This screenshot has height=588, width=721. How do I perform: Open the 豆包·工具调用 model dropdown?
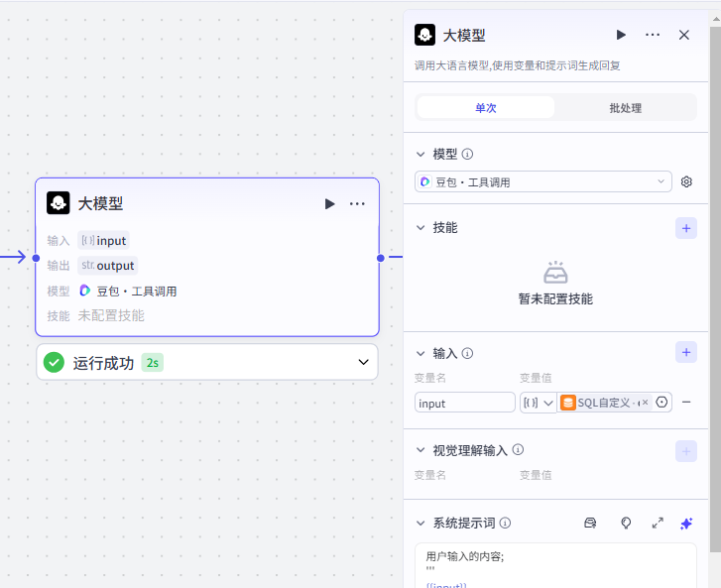[x=543, y=181]
